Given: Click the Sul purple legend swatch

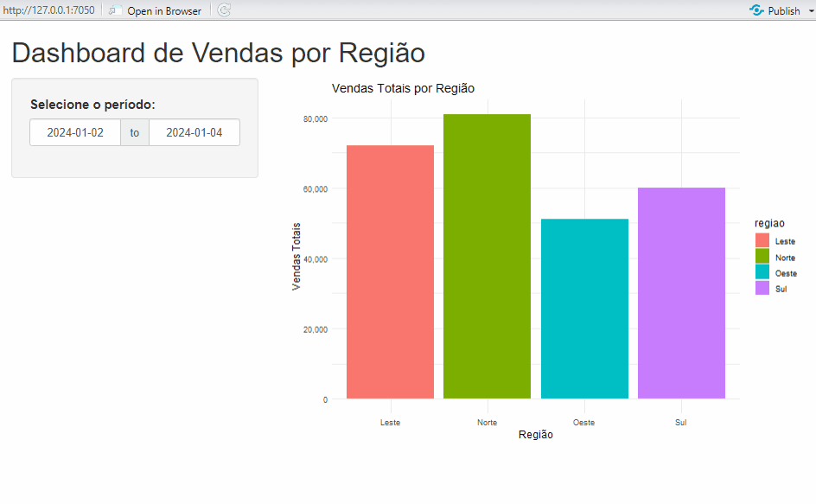Looking at the screenshot, I should tap(762, 288).
